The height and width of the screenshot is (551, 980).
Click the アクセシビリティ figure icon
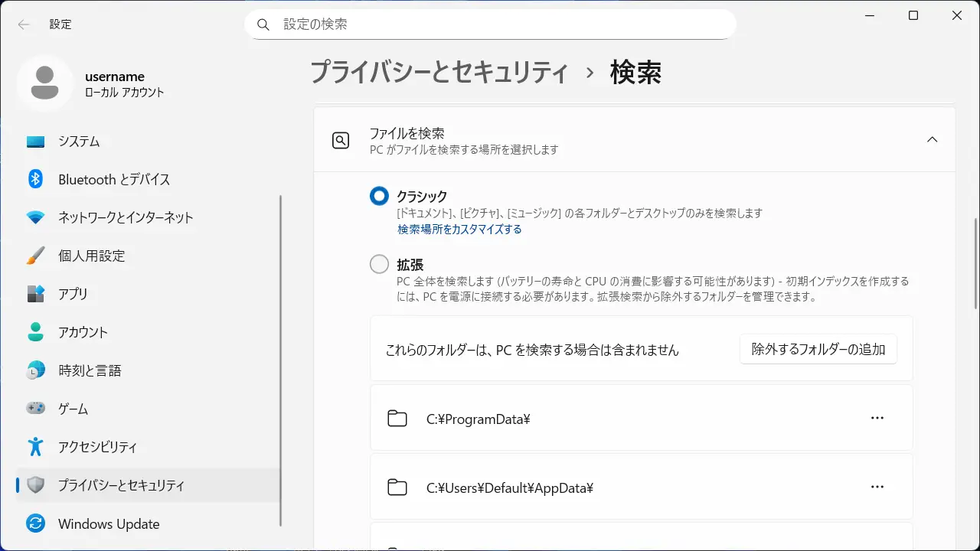[35, 447]
